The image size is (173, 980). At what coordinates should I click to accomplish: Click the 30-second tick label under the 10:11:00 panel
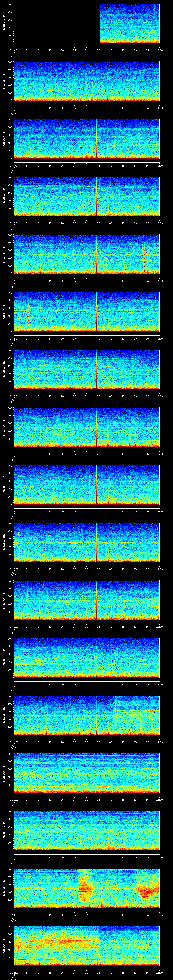click(x=87, y=166)
